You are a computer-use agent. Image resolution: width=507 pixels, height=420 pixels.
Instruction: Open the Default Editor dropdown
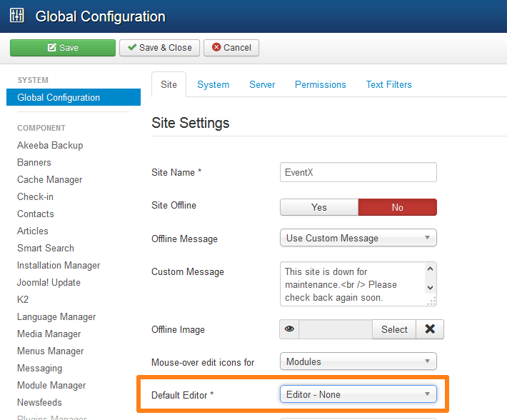point(358,394)
